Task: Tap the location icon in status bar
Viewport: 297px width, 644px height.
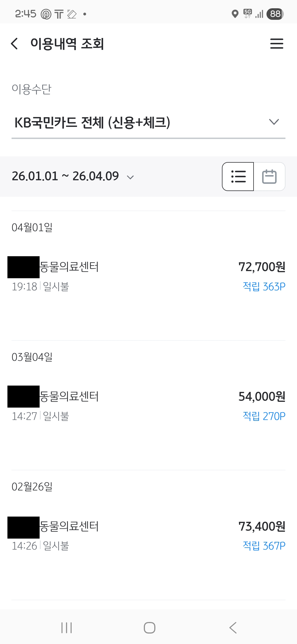Action: pyautogui.click(x=235, y=14)
